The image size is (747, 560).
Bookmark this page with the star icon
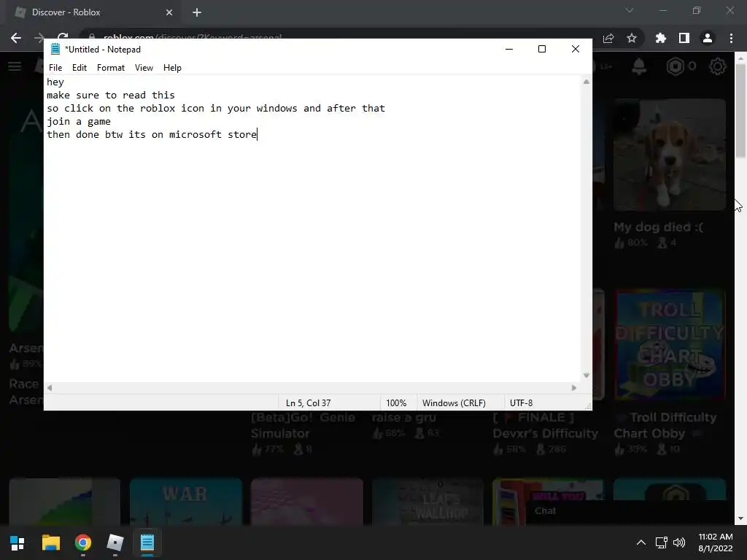click(632, 38)
